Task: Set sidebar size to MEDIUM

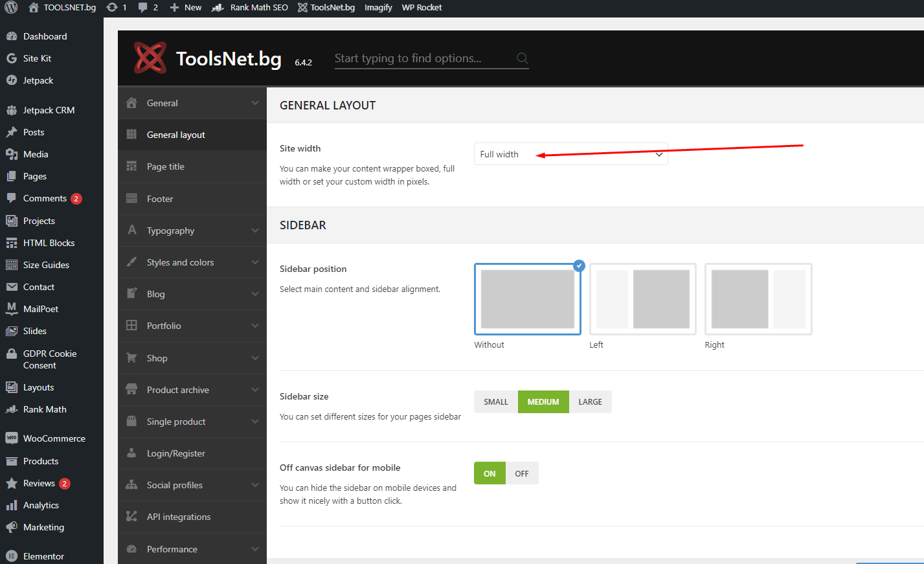Action: (x=543, y=401)
